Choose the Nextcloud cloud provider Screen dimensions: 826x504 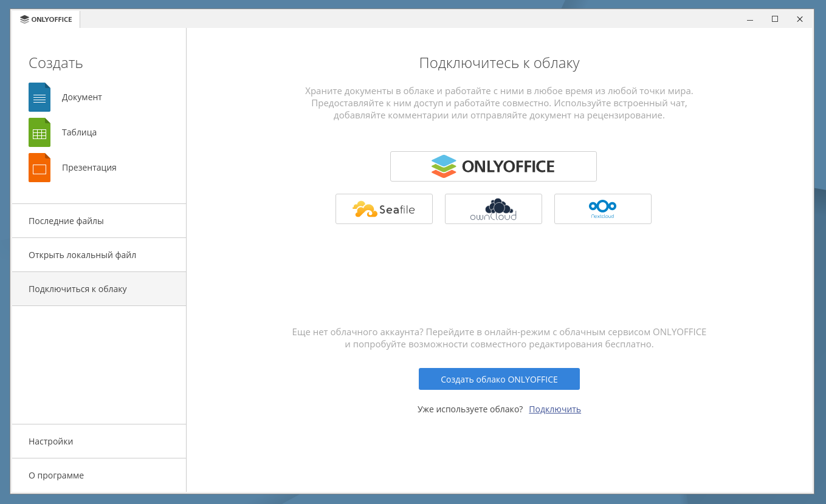pyautogui.click(x=602, y=209)
